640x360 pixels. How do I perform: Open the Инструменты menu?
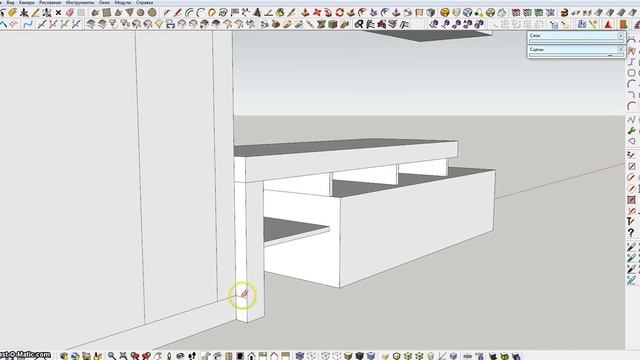tap(80, 2)
